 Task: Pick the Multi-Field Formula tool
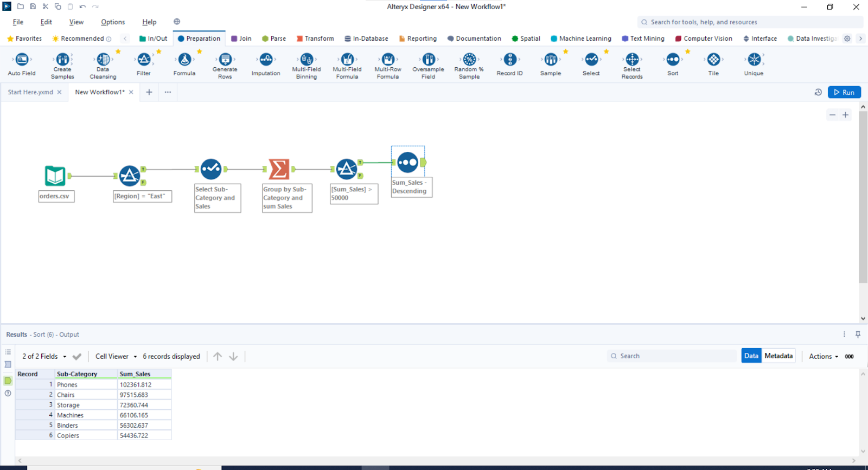click(x=347, y=66)
